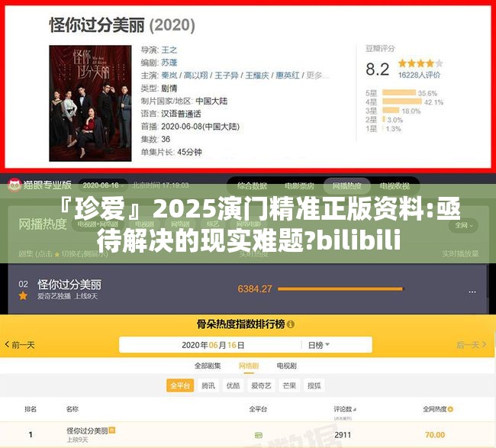Open screenwriter link 苏蓬
Image resolution: width=496 pixels, height=448 pixels.
[x=169, y=63]
